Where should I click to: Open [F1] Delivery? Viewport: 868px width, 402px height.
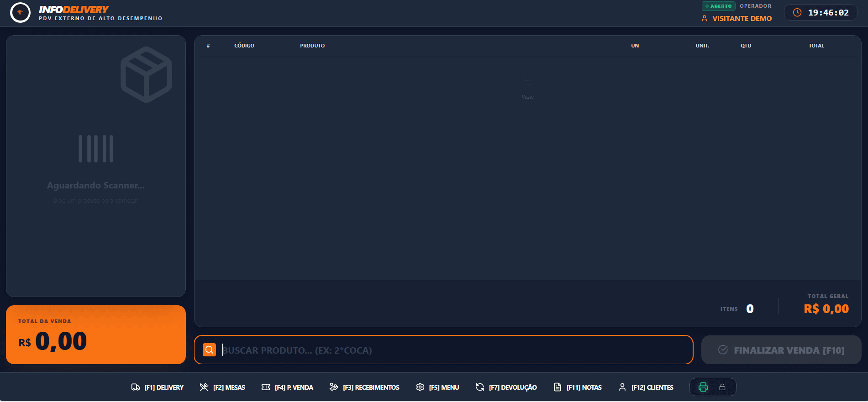pos(157,387)
